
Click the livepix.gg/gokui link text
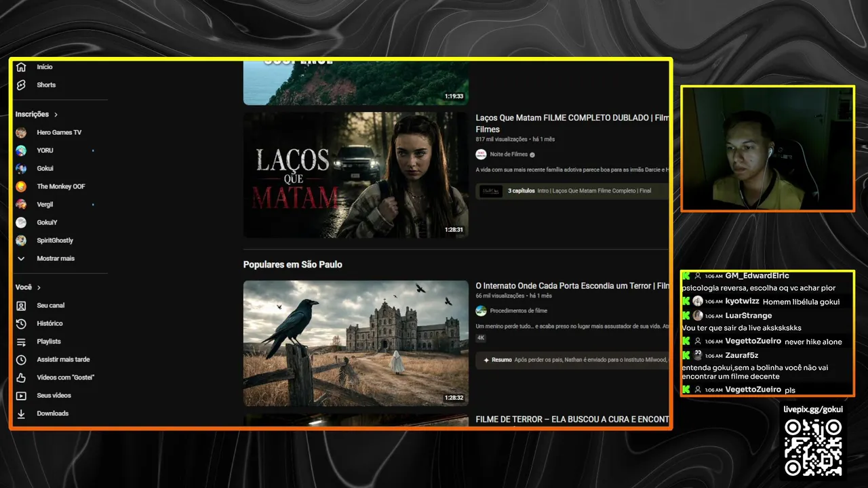pyautogui.click(x=813, y=409)
